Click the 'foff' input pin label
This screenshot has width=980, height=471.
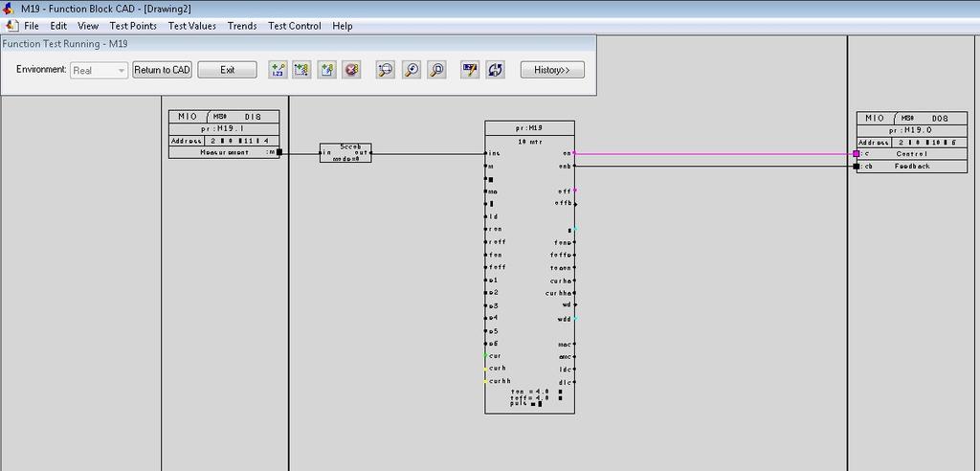(497, 267)
